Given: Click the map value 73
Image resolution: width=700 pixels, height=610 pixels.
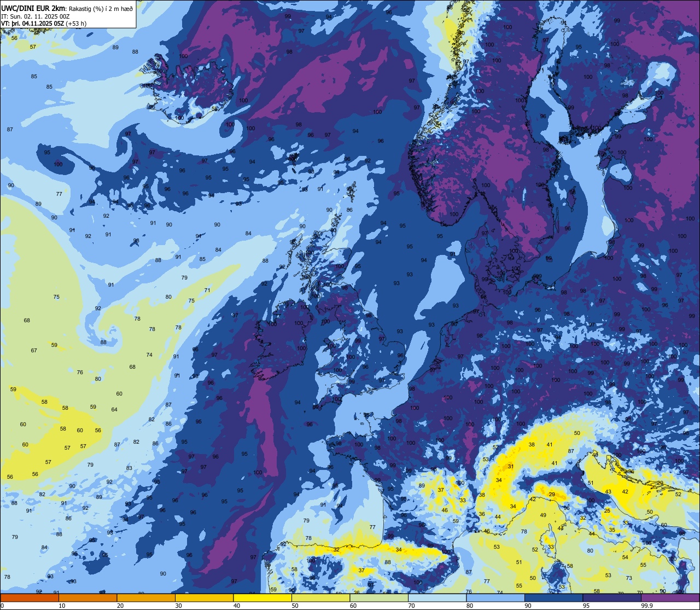Looking at the screenshot, I should [x=629, y=578].
